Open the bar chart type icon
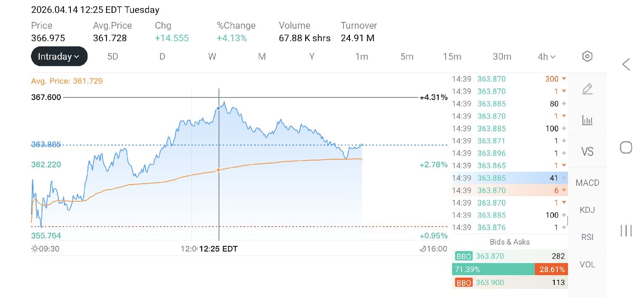The image size is (644, 297). pyautogui.click(x=587, y=120)
